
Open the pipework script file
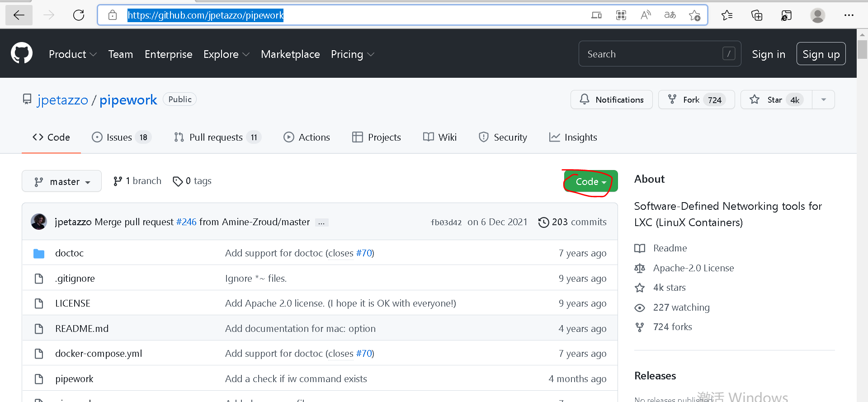point(74,379)
